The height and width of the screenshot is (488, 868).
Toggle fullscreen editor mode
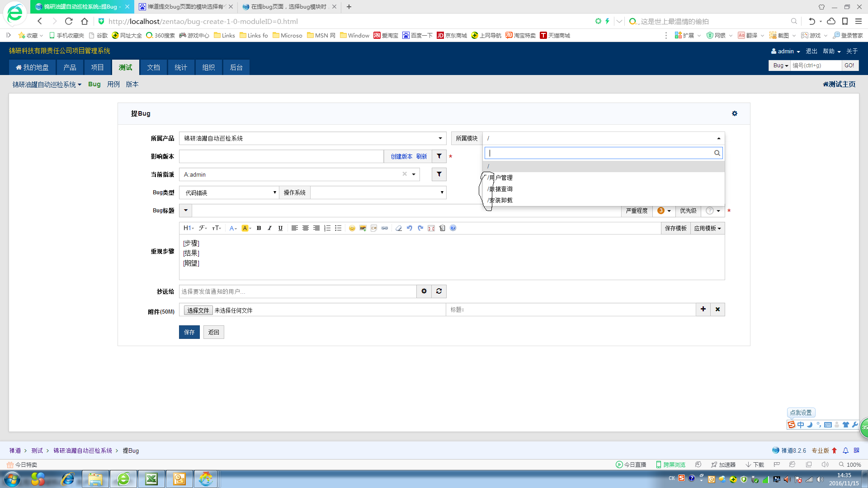click(x=431, y=228)
